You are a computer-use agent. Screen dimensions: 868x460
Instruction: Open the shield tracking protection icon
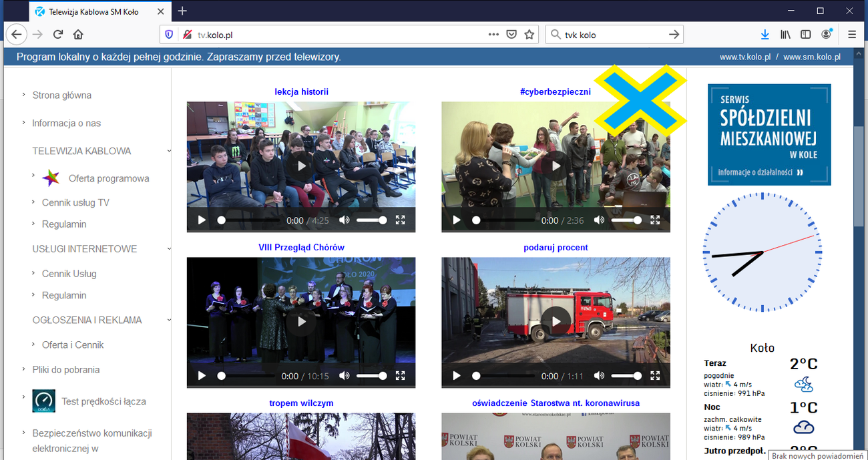click(170, 35)
